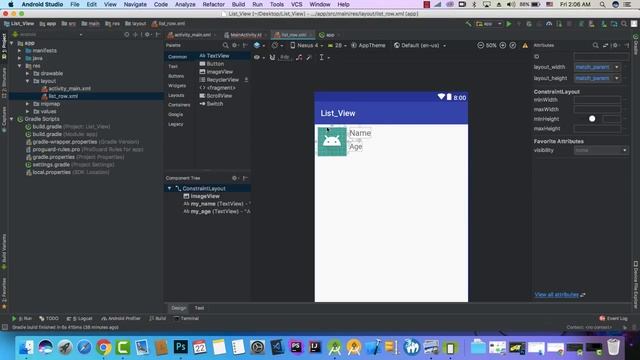Image resolution: width=640 pixels, height=360 pixels.
Task: Click the Search Everywhere icon in toolbar
Action: coord(624,24)
